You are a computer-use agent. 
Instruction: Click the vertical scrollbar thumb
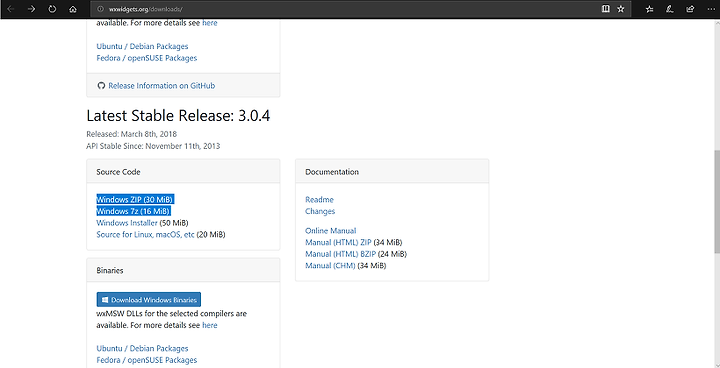pos(716,201)
